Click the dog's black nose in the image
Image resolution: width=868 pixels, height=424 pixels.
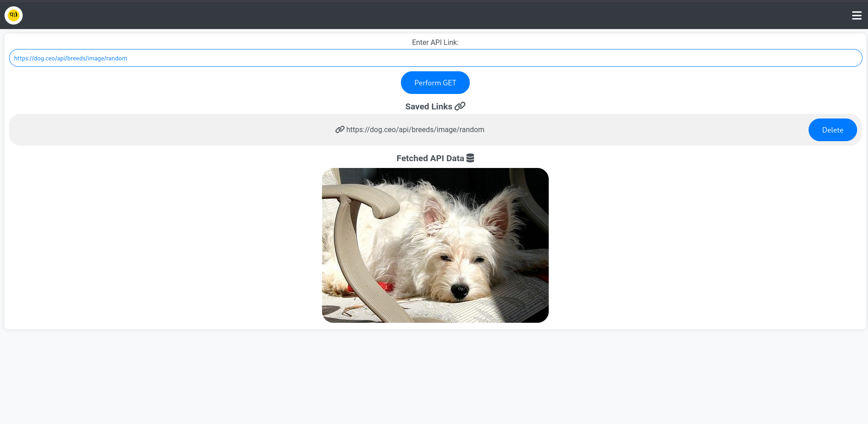459,291
